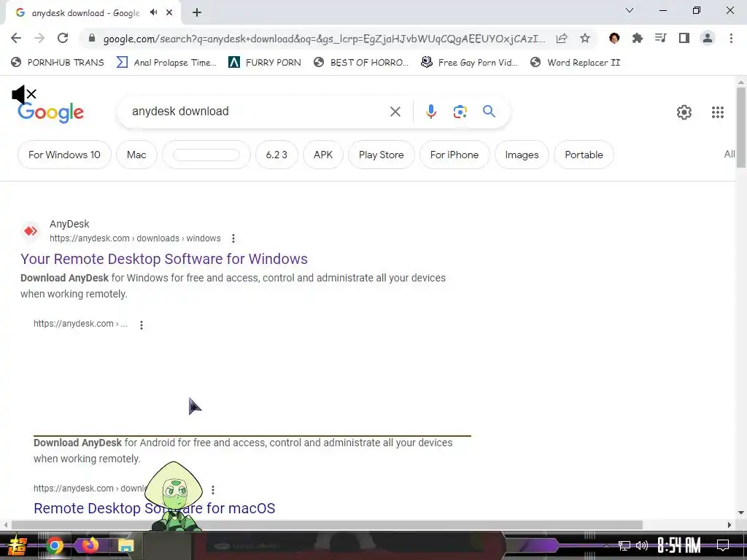Select the Play Store filter chip
The width and height of the screenshot is (747, 560).
381,155
